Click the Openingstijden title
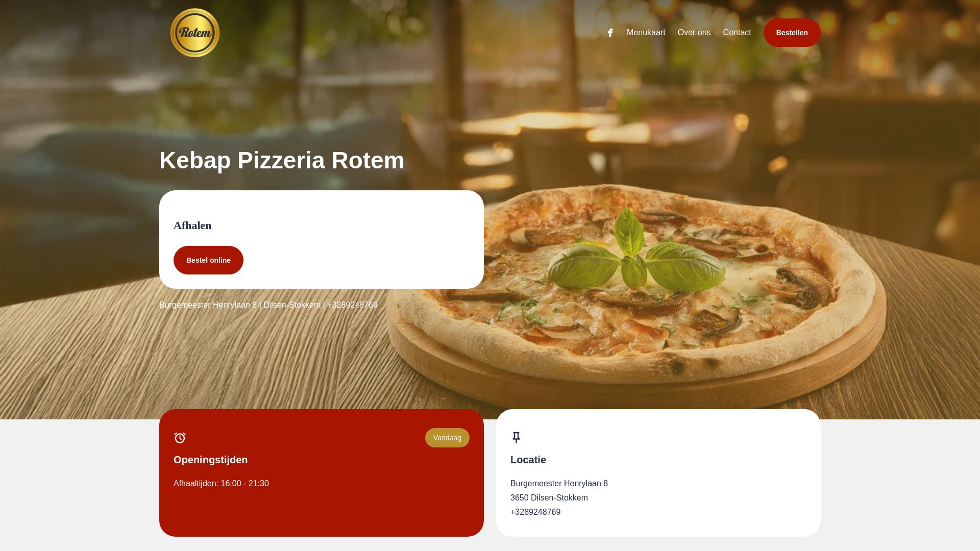 point(210,460)
